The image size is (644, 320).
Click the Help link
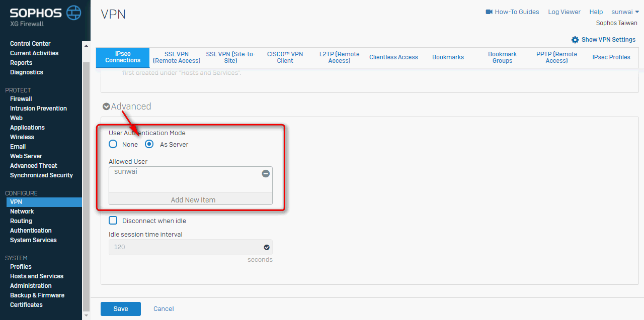tap(596, 12)
